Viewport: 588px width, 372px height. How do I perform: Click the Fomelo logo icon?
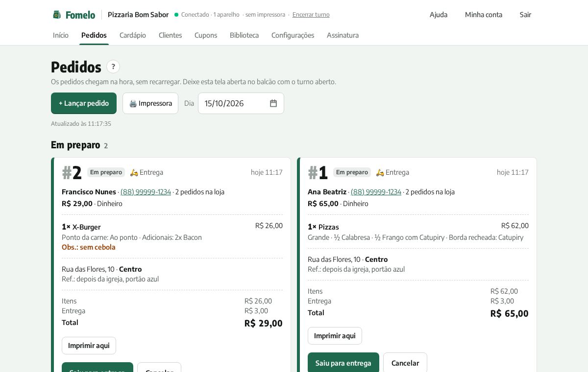coord(57,15)
